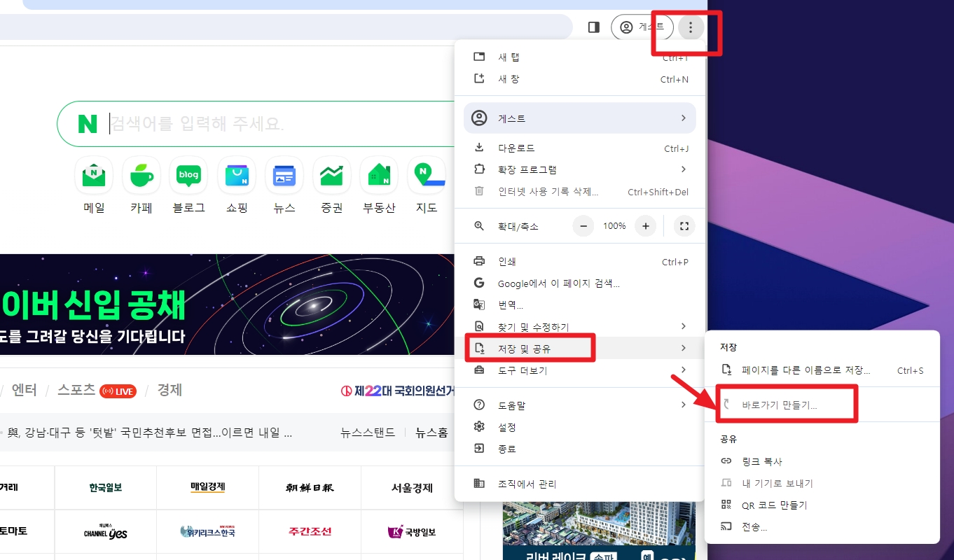
Task: Select 종료 exit menu item
Action: point(579,449)
